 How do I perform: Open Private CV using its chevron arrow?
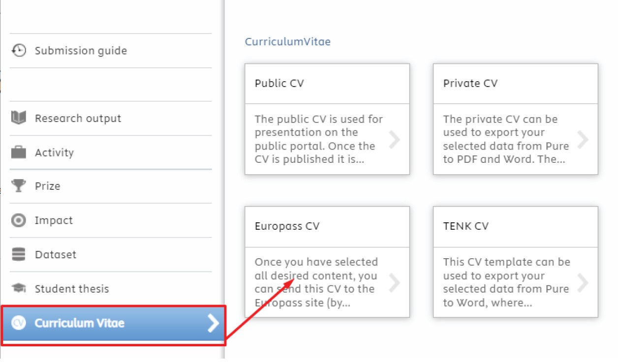pyautogui.click(x=583, y=139)
